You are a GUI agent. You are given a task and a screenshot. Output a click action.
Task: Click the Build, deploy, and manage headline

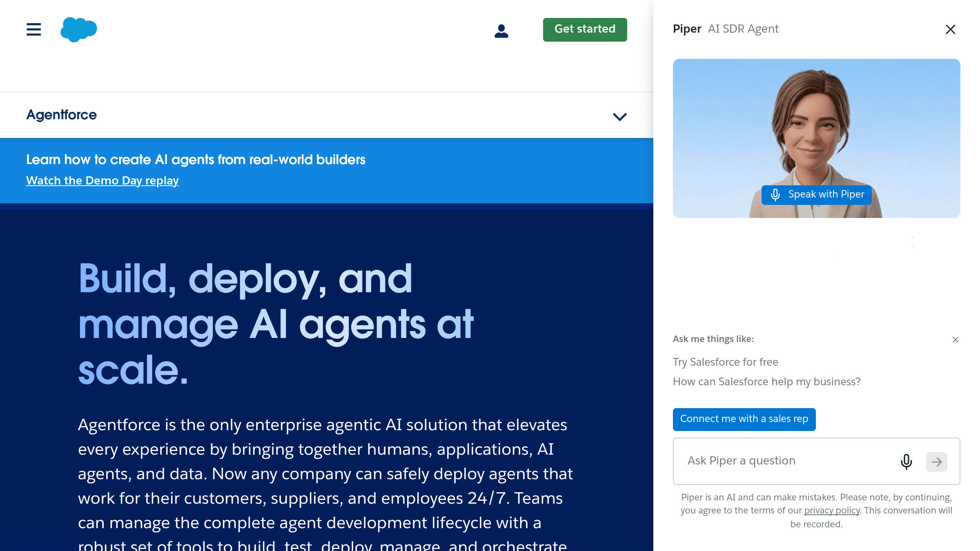276,324
